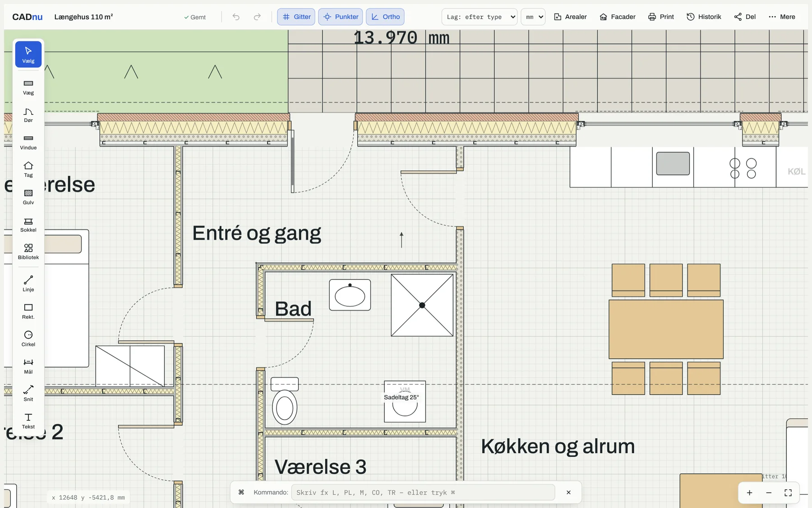Open Historik version history
Viewport: 812px width, 508px height.
point(704,17)
